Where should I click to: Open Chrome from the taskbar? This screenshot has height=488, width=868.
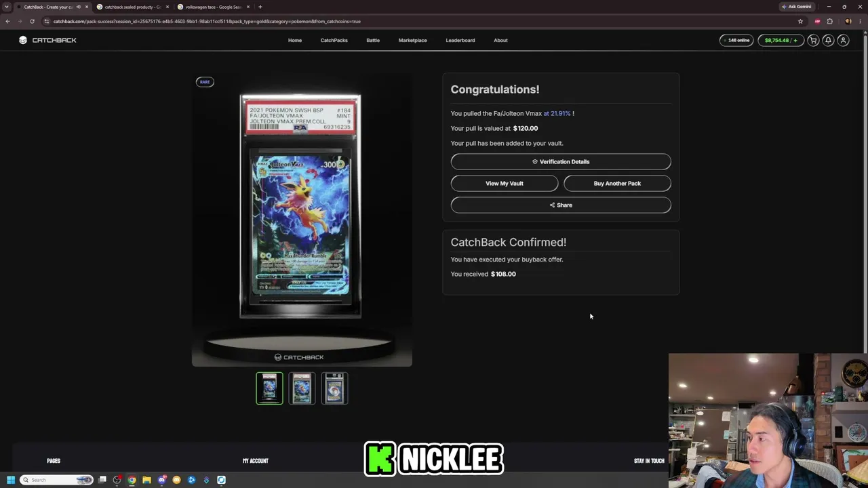132,480
